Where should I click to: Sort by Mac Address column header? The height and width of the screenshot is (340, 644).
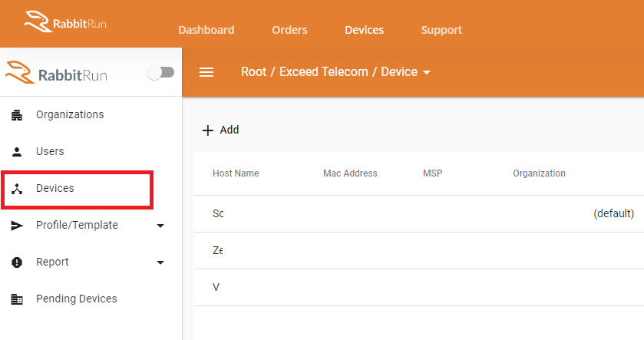click(350, 173)
